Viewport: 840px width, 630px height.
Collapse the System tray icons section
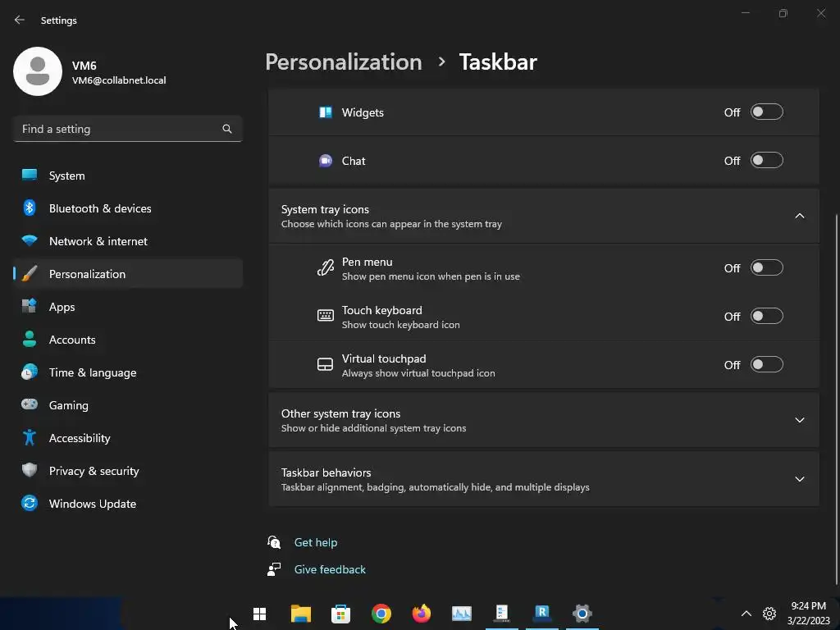pyautogui.click(x=799, y=216)
